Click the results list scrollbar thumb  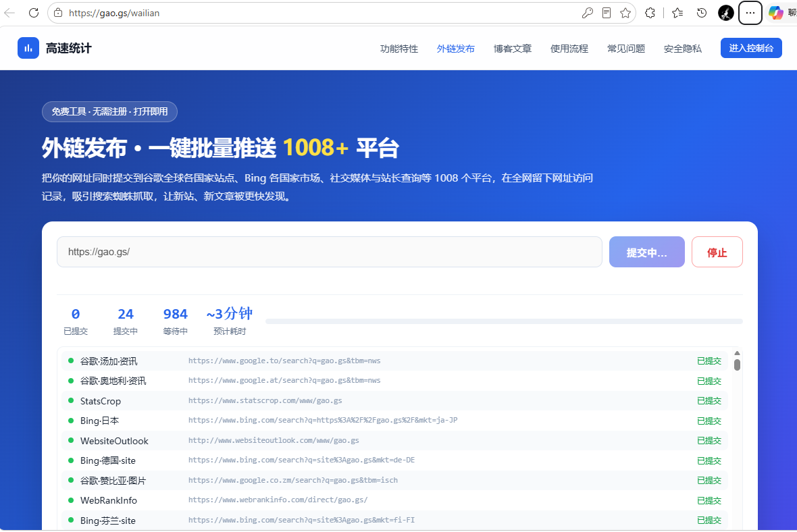pos(737,365)
